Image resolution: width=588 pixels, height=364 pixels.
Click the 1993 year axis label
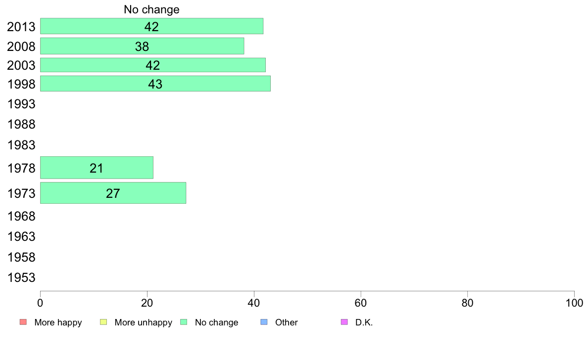coord(21,104)
